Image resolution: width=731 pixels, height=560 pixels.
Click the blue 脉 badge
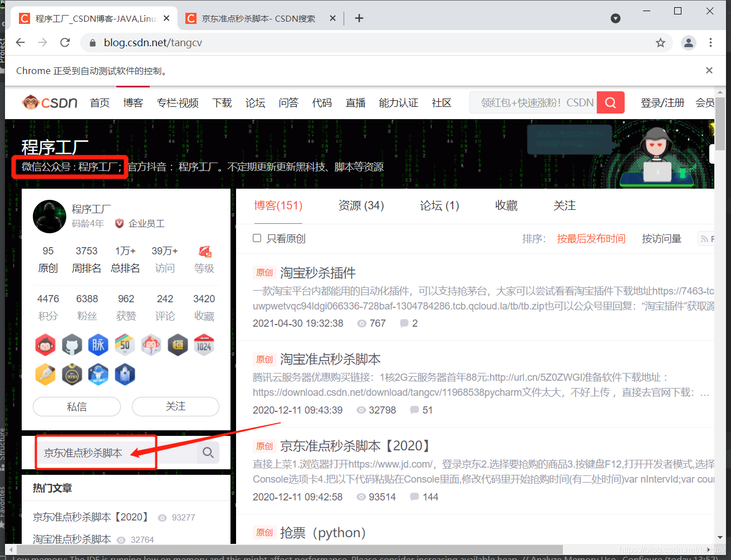99,346
